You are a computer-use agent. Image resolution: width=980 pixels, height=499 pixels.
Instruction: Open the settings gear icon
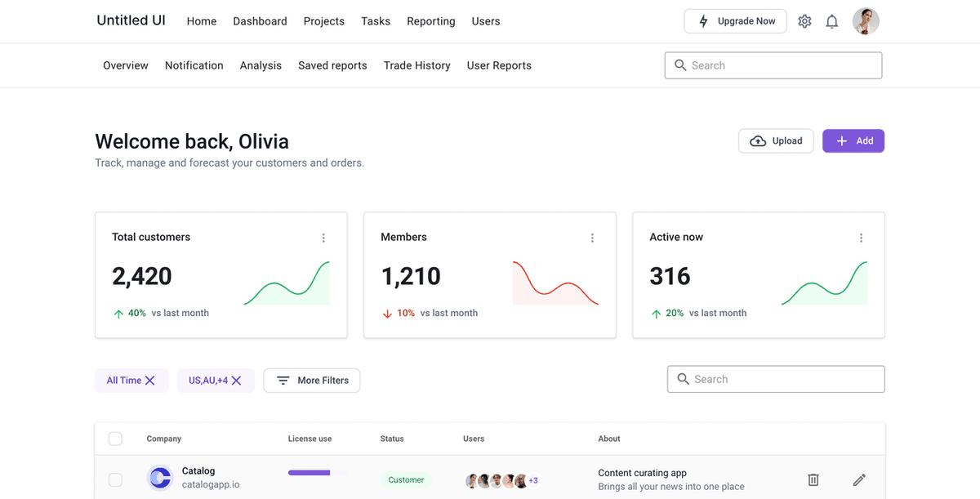[804, 21]
